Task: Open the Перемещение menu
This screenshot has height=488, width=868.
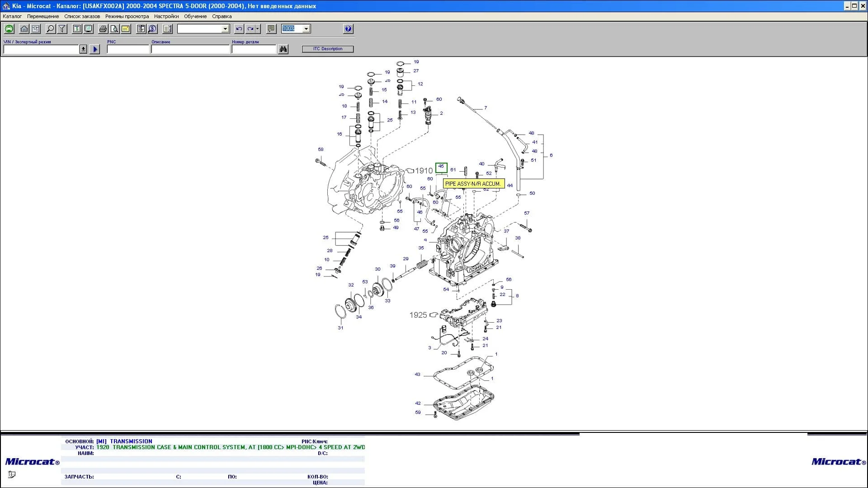Action: [x=43, y=16]
